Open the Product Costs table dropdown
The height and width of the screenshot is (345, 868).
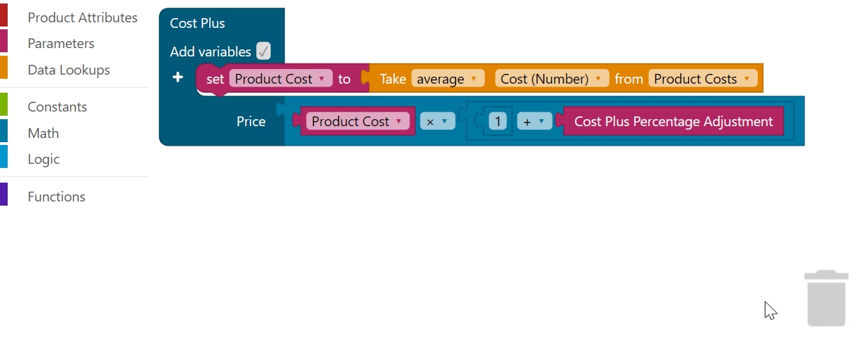[703, 79]
